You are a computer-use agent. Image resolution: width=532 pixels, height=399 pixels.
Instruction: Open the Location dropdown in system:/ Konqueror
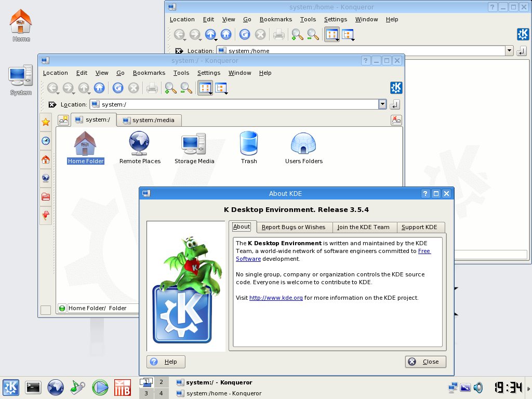(382, 104)
